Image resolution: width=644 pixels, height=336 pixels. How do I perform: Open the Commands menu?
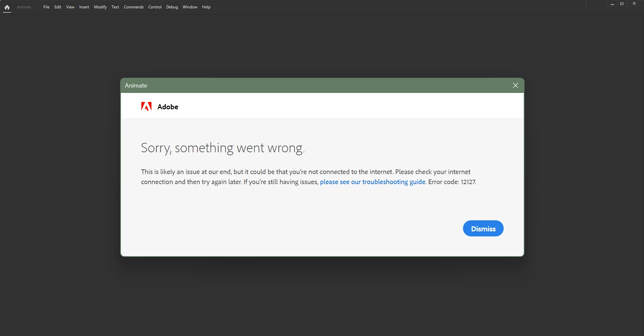(x=134, y=7)
